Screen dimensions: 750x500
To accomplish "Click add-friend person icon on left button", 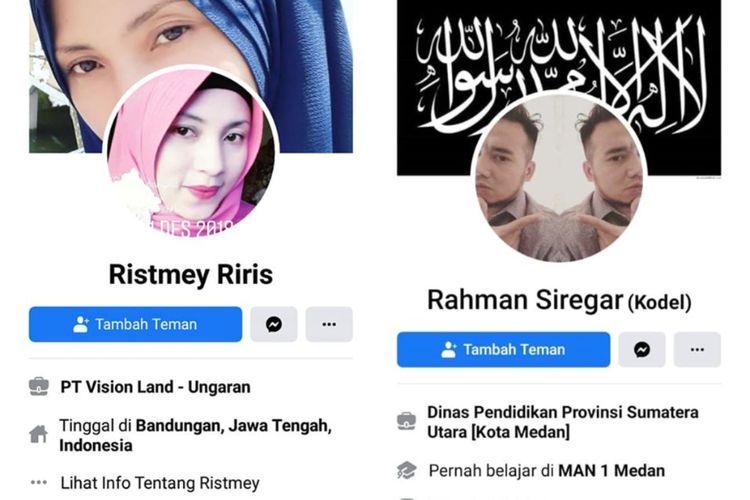I will pyautogui.click(x=81, y=324).
